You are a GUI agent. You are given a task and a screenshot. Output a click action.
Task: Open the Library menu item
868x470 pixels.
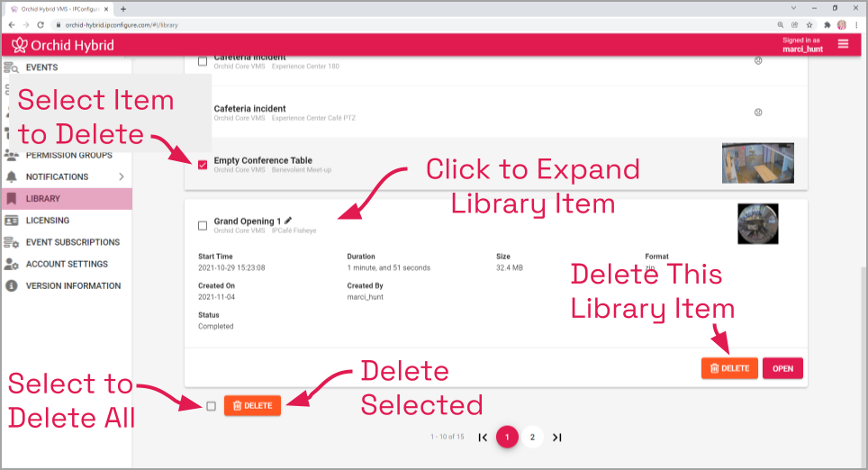(67, 199)
